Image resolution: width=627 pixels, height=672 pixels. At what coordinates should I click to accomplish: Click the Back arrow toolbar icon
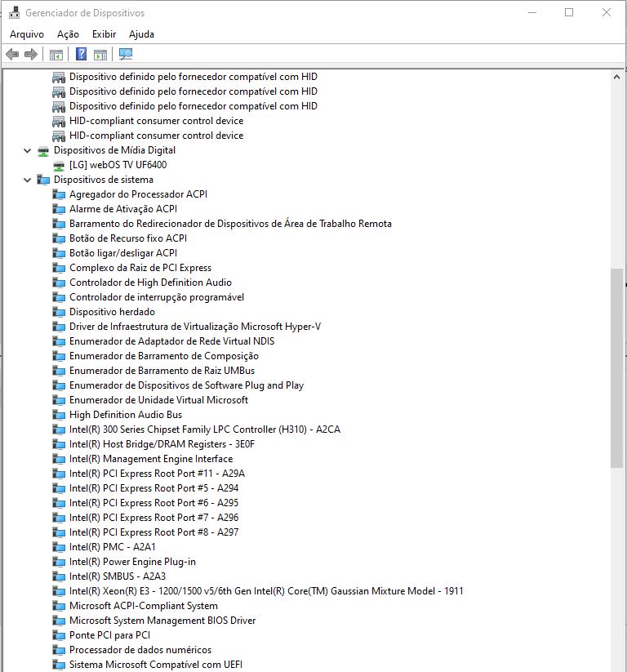click(x=12, y=55)
